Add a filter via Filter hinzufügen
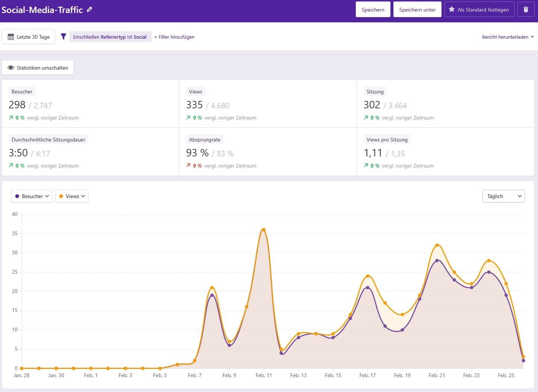The image size is (538, 392). coord(174,37)
